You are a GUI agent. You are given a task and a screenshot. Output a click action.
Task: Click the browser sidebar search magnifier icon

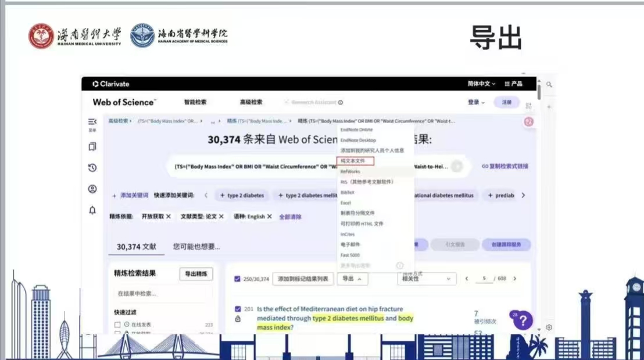coord(549,85)
